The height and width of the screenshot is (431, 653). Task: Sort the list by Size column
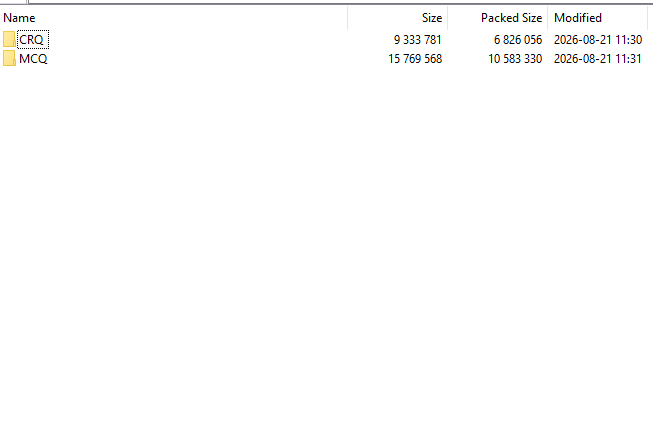coord(398,18)
